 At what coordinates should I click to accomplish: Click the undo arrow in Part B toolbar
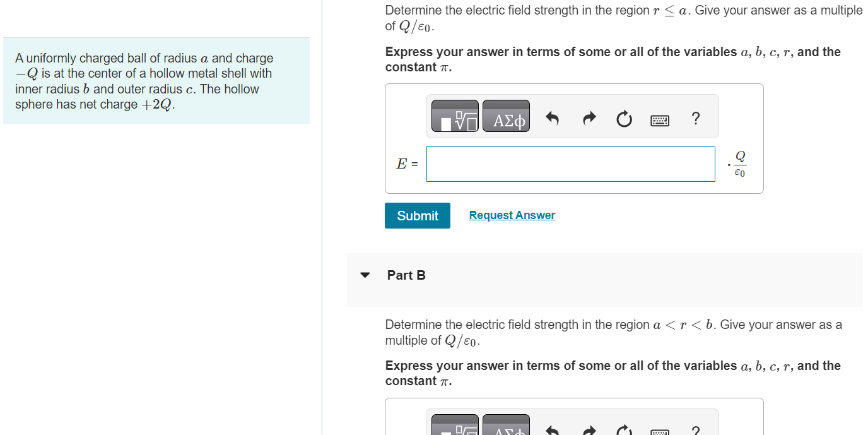(x=551, y=431)
